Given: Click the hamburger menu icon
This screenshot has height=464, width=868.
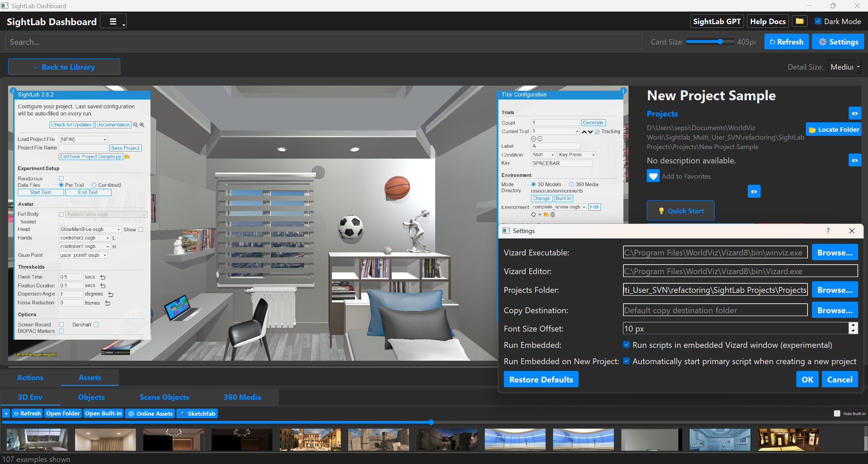Looking at the screenshot, I should pos(113,21).
